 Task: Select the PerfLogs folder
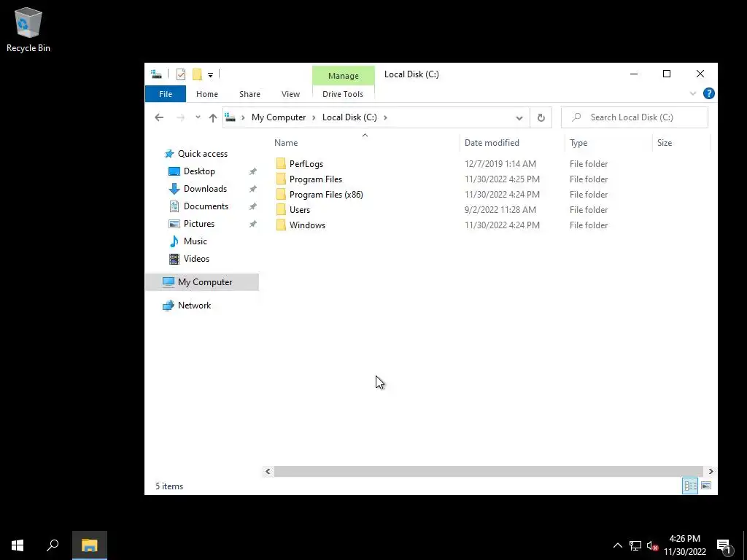coord(306,164)
